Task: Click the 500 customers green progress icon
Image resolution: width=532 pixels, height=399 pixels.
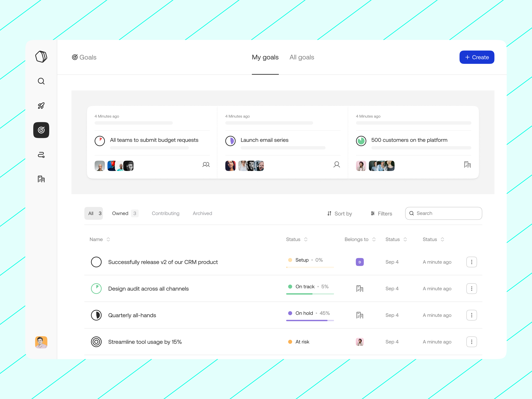Action: [x=361, y=141]
